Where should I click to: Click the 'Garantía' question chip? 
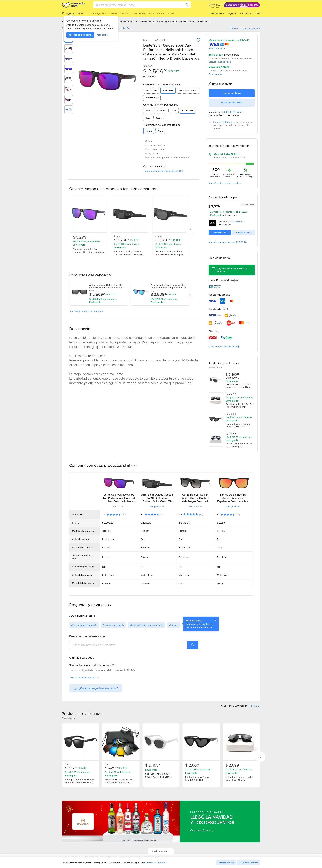click(174, 625)
